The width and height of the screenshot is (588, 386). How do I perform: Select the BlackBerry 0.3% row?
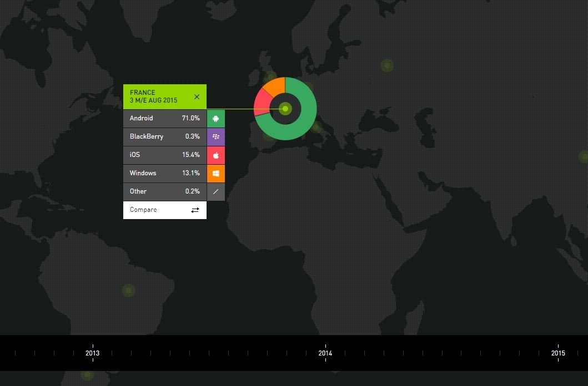(x=164, y=136)
